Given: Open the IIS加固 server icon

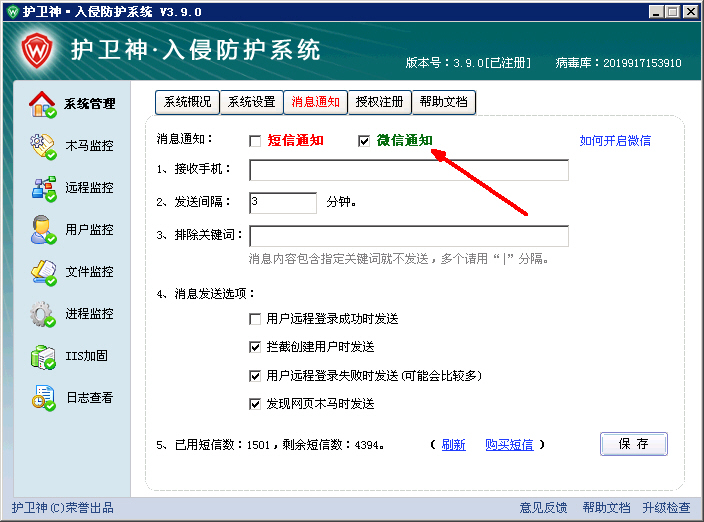Looking at the screenshot, I should point(43,356).
